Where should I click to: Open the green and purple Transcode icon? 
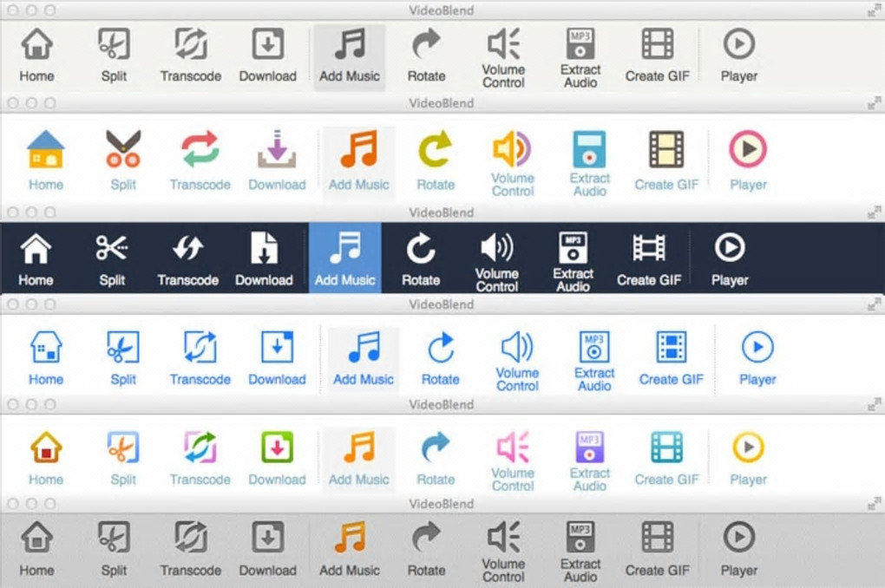200,447
